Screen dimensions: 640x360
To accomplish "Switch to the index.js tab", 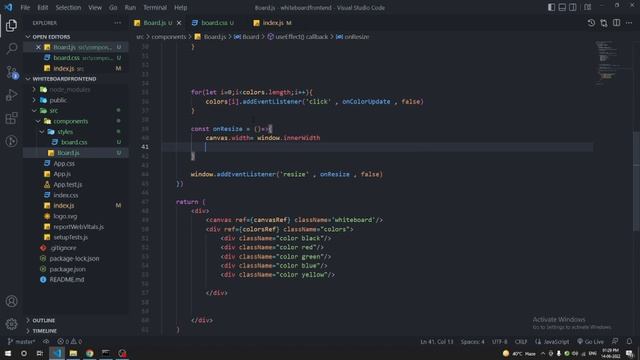I will click(273, 23).
